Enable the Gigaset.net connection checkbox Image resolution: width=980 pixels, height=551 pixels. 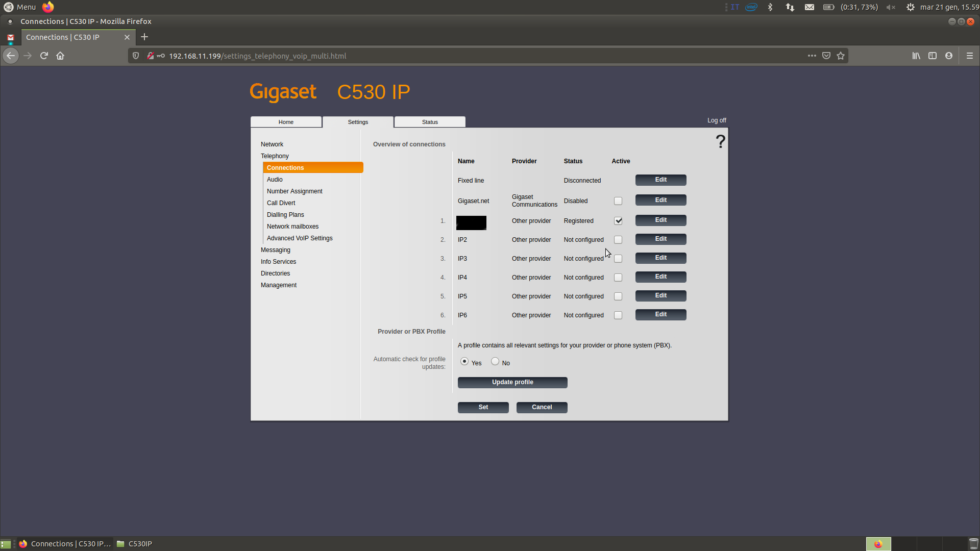(618, 201)
